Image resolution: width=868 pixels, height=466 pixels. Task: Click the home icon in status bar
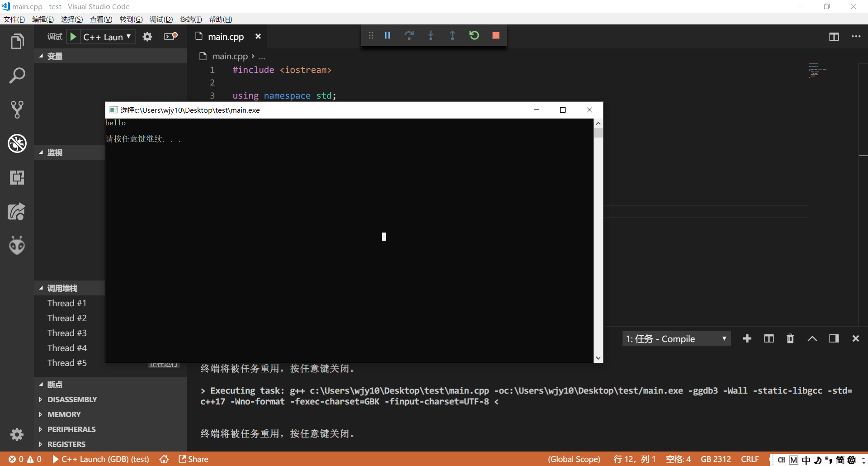164,459
